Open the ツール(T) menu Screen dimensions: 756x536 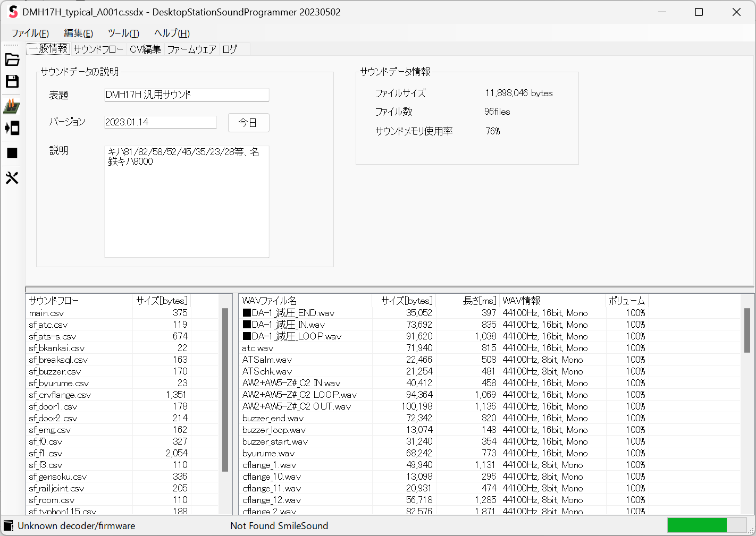pos(123,33)
